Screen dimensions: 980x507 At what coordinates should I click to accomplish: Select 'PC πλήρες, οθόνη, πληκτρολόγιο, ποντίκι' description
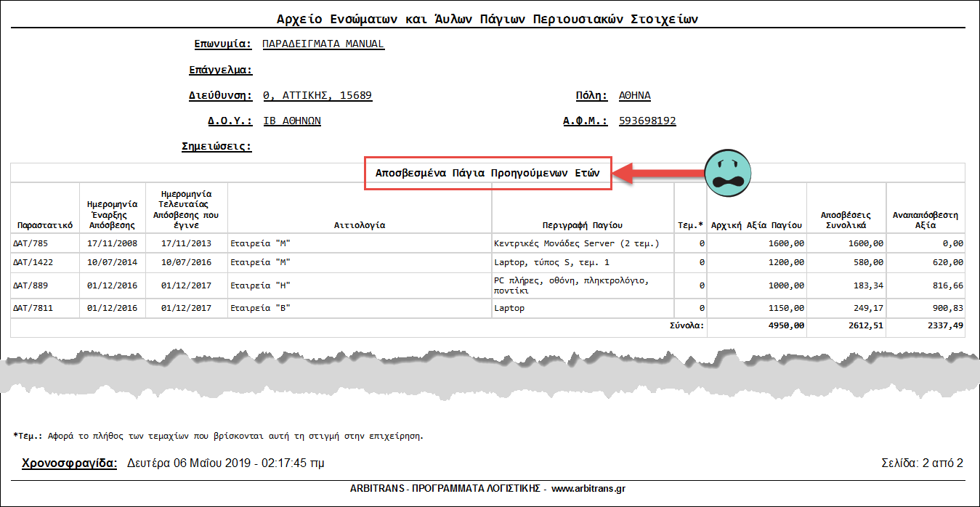pyautogui.click(x=571, y=285)
